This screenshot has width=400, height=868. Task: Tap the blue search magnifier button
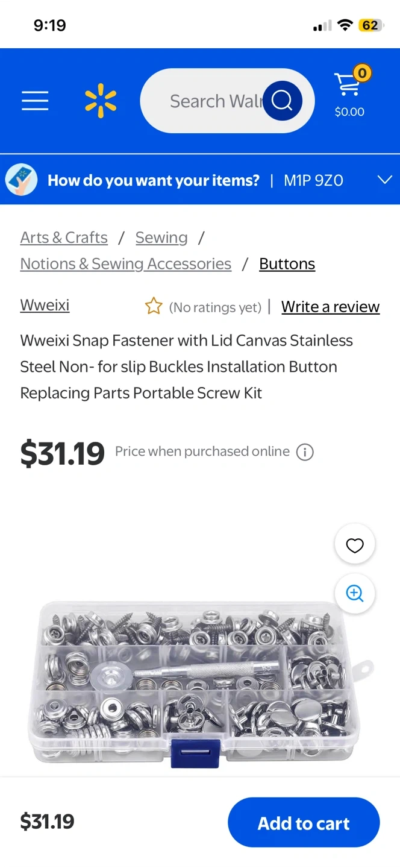[x=282, y=101]
